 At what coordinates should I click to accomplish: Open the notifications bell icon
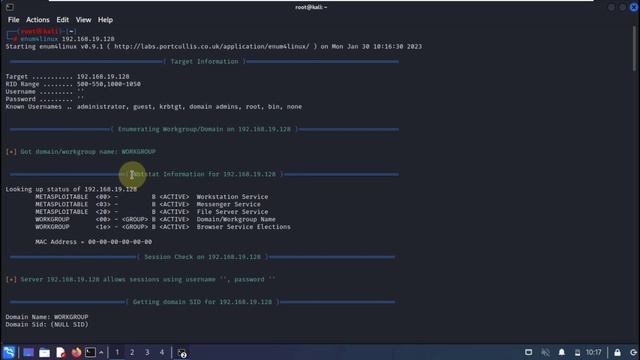point(562,352)
